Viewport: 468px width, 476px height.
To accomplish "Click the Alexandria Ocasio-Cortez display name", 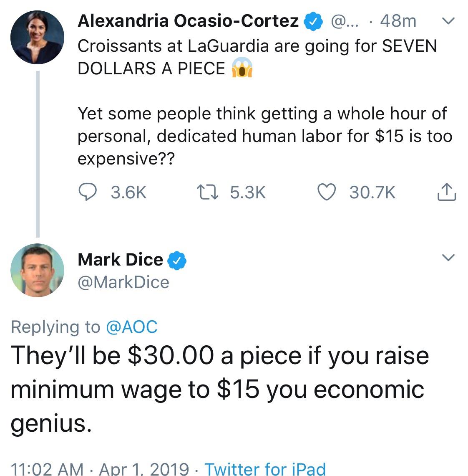I will pyautogui.click(x=188, y=21).
